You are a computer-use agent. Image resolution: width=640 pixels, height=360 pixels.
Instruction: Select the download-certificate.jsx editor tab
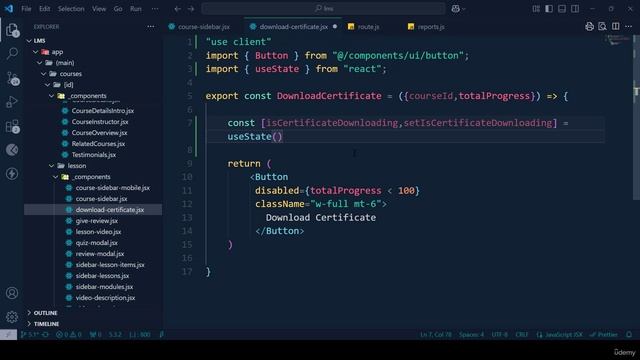point(293,27)
